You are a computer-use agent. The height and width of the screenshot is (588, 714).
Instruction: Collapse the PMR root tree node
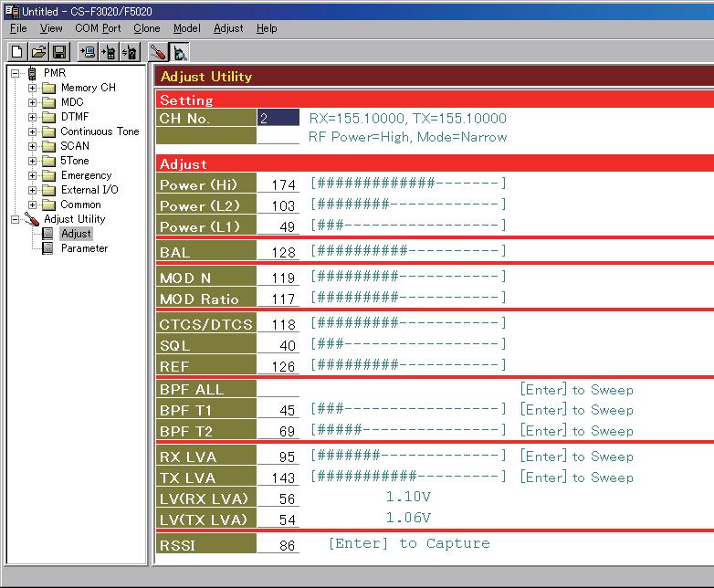pyautogui.click(x=15, y=73)
